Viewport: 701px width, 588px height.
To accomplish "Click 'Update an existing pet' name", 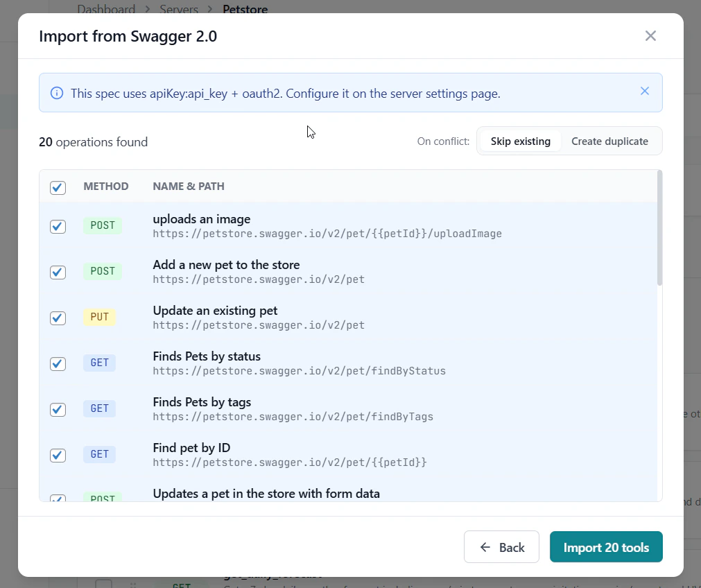I will pos(215,311).
